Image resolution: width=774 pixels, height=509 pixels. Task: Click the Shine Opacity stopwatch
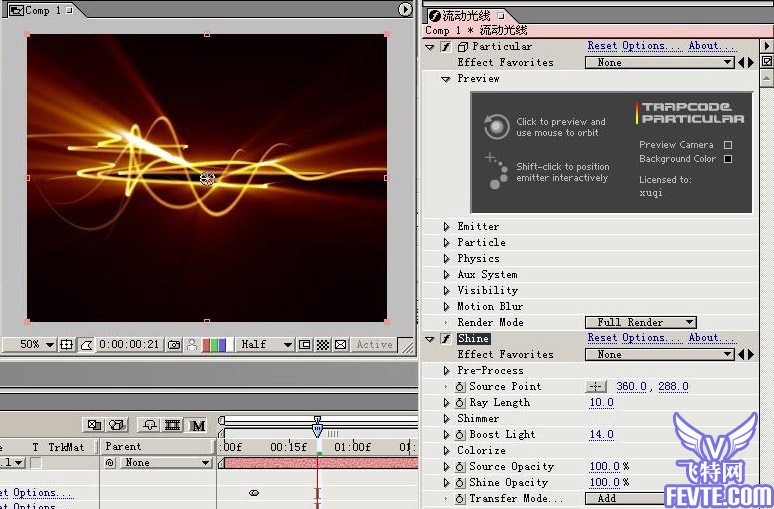460,482
